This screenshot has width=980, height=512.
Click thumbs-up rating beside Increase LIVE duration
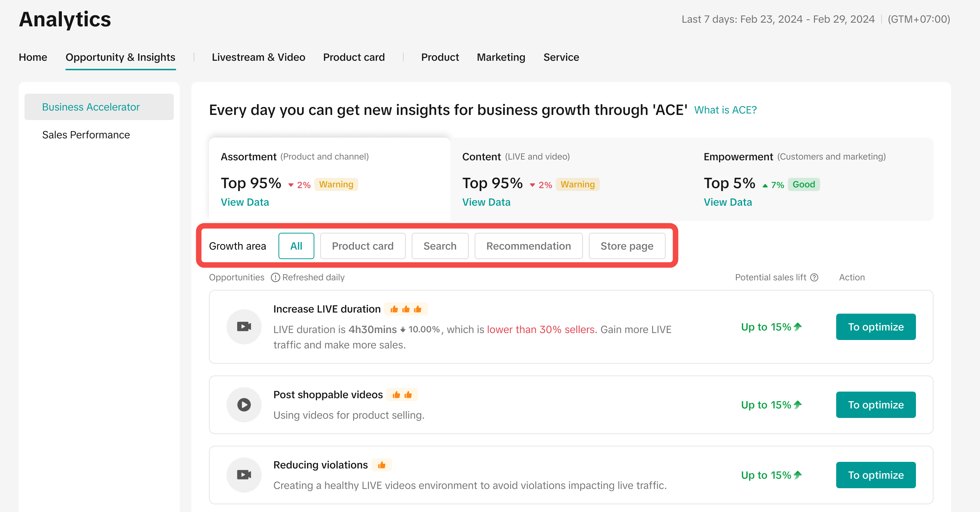coord(405,309)
